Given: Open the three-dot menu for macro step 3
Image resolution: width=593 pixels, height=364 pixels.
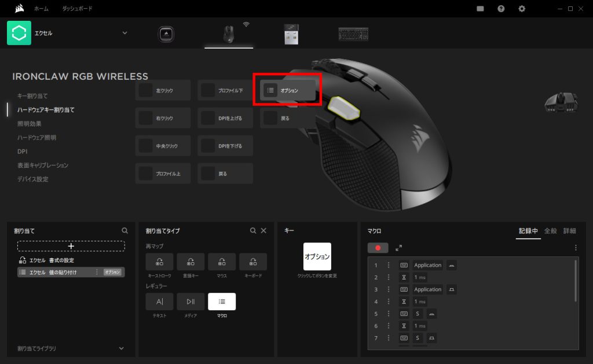Looking at the screenshot, I should tap(389, 289).
